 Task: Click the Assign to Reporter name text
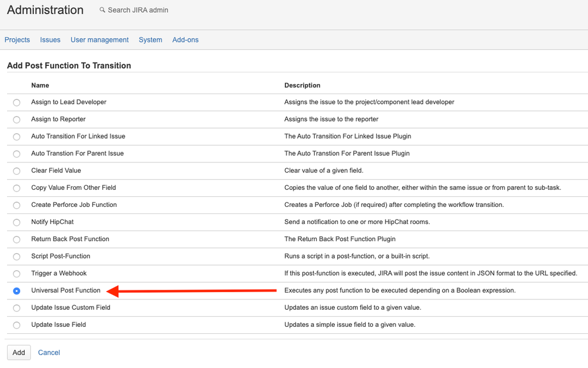coord(58,119)
